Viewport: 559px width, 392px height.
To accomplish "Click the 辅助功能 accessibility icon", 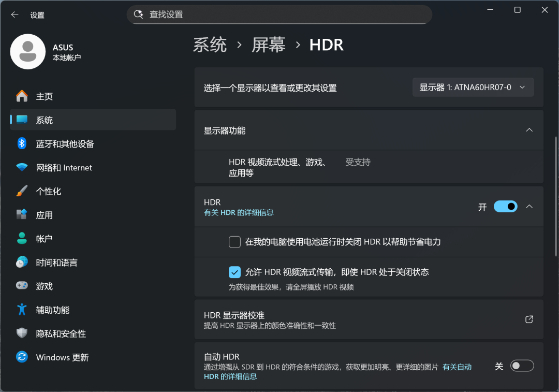I will pos(22,309).
